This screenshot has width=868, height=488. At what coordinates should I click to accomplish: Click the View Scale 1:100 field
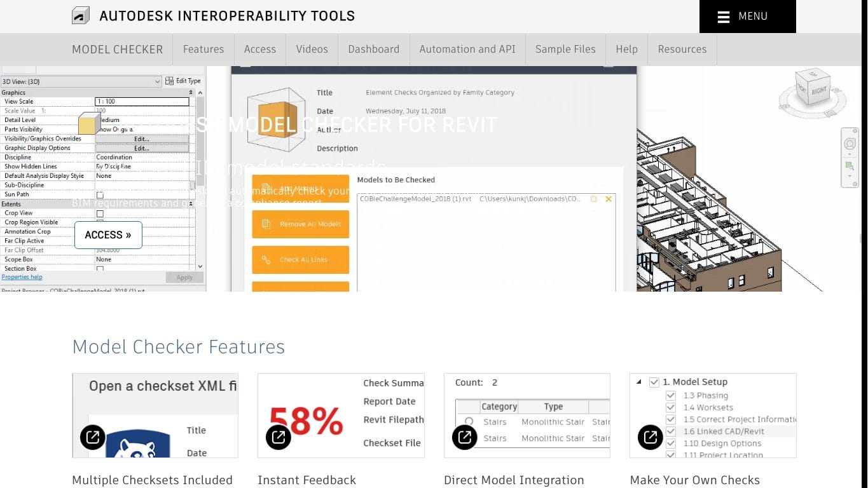point(142,102)
